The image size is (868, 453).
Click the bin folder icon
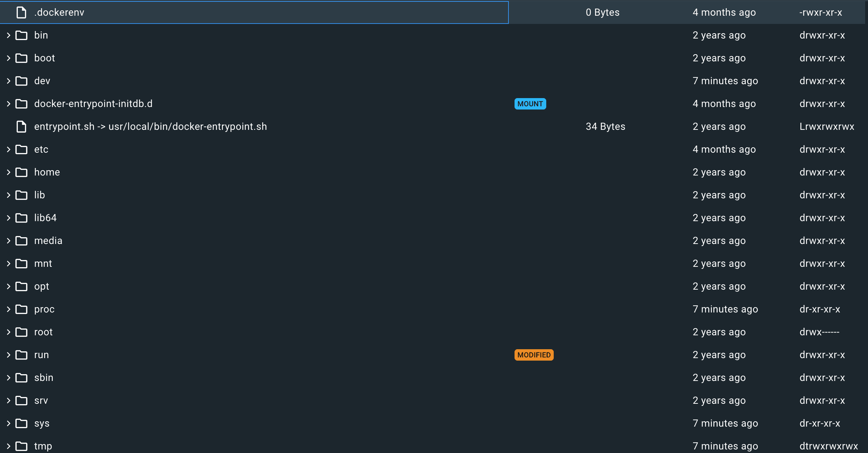pyautogui.click(x=21, y=35)
